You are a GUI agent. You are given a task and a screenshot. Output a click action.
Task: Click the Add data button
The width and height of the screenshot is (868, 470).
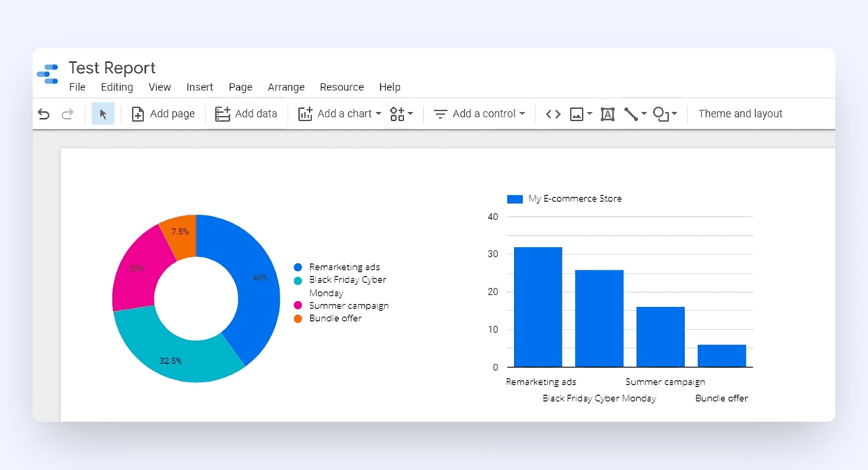pyautogui.click(x=246, y=114)
